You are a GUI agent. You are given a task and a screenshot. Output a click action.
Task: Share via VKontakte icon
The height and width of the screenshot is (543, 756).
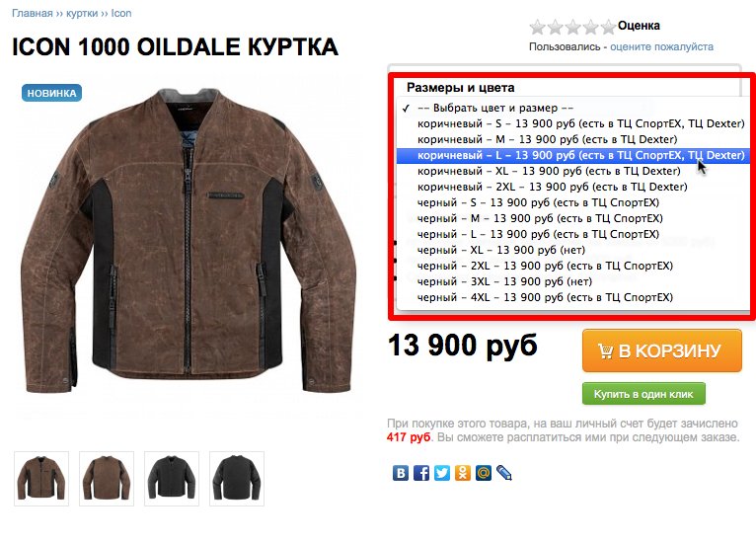pos(400,473)
